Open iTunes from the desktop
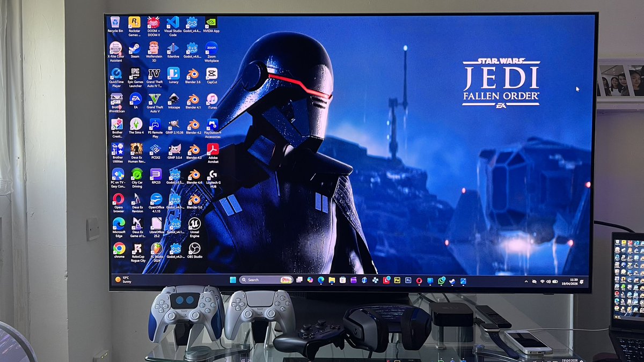This screenshot has width=644, height=362. (x=211, y=98)
